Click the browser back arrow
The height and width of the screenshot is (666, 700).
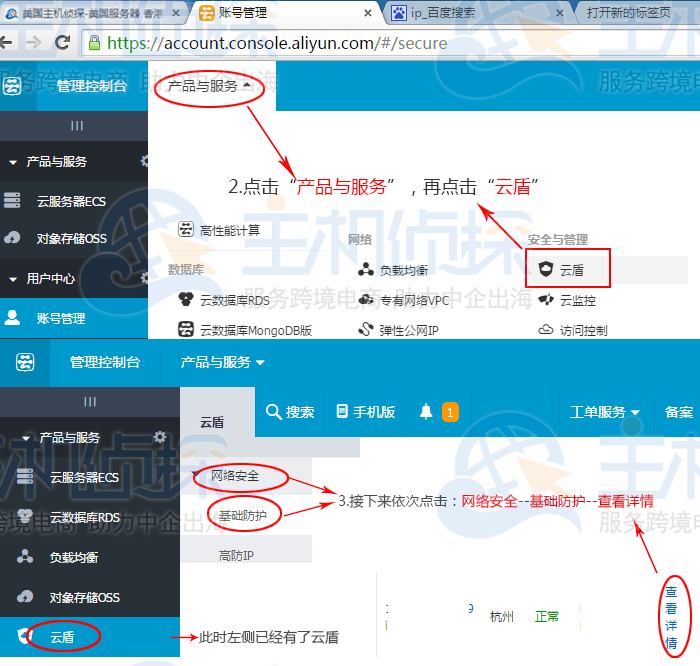[x=6, y=43]
